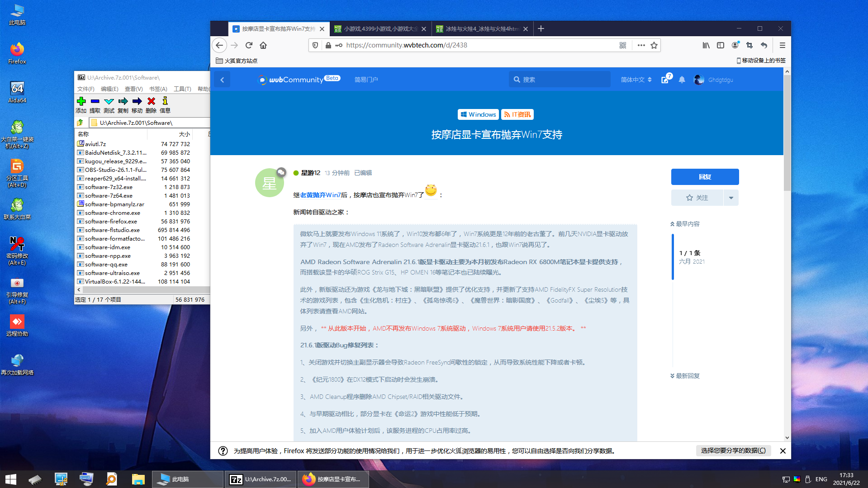Bookmark this page with star icon
The image size is (868, 488).
pyautogui.click(x=654, y=45)
